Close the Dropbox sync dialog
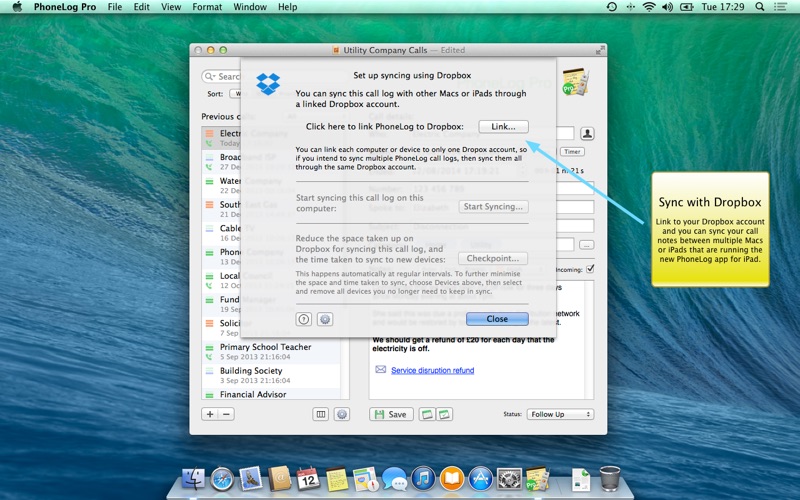Screen dimensions: 800x500 pos(497,319)
